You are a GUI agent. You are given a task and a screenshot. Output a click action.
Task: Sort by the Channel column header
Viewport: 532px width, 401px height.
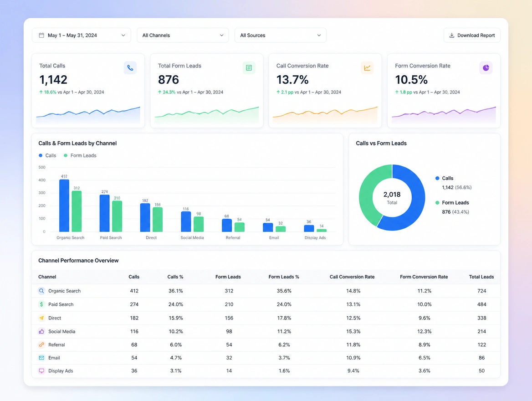[x=47, y=277]
